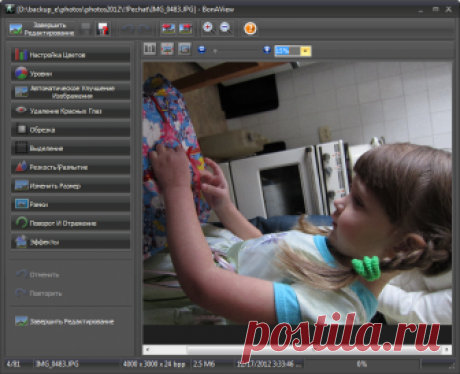This screenshot has width=460, height=374.
Task: Click the undo arrow in top toolbar
Action: click(x=128, y=29)
